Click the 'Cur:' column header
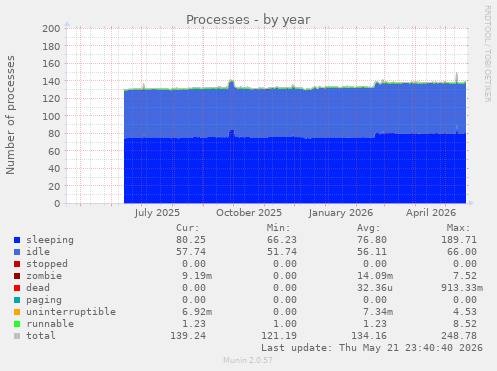The height and width of the screenshot is (371, 497). [188, 228]
